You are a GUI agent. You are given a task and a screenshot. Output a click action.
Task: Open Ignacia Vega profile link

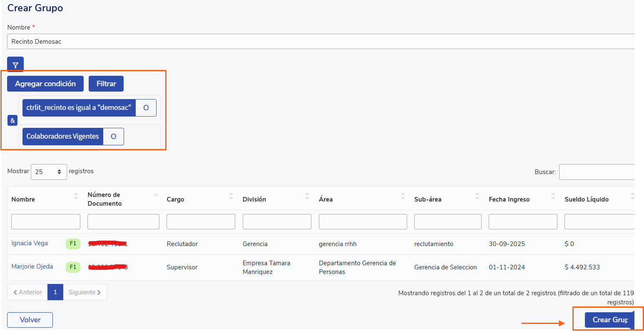tap(30, 243)
